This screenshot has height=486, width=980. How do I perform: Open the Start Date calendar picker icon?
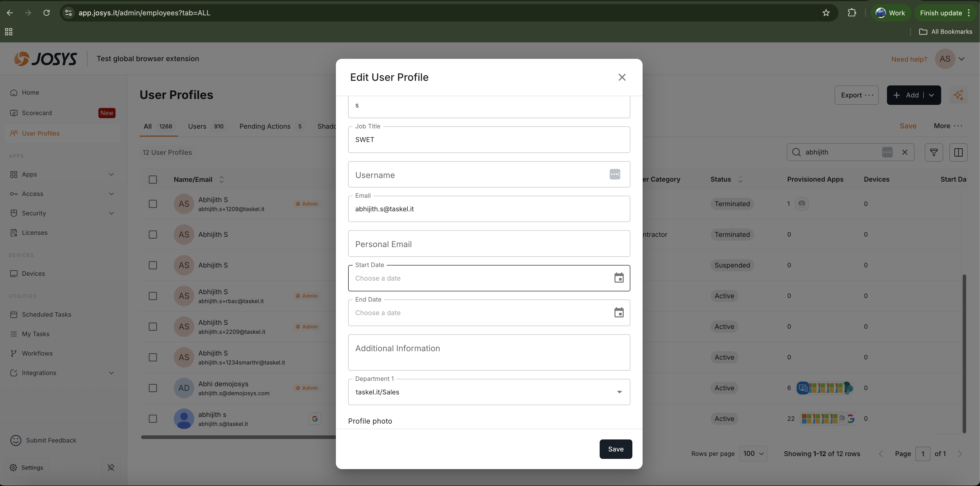pos(619,278)
